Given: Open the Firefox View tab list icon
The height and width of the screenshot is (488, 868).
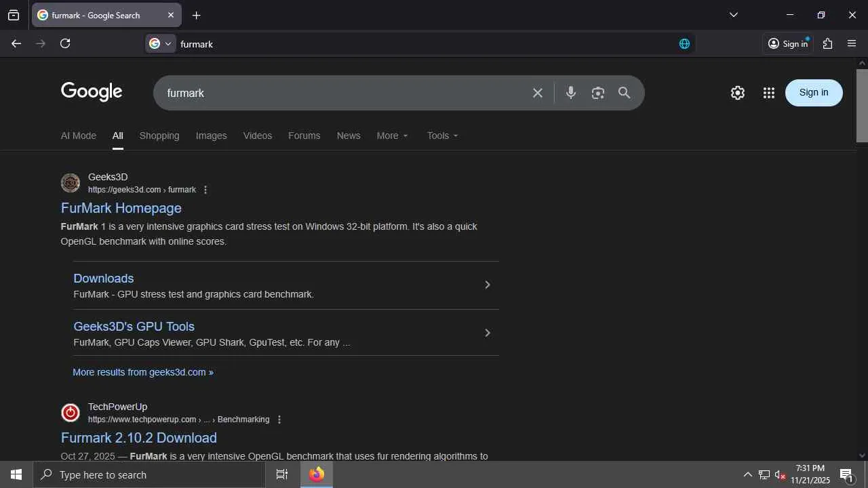Looking at the screenshot, I should tap(14, 15).
